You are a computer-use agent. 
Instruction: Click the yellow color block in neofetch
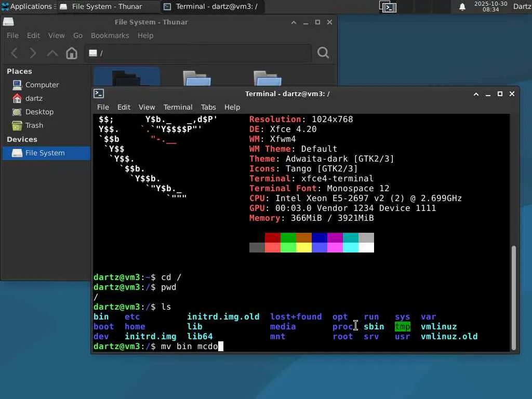[303, 247]
